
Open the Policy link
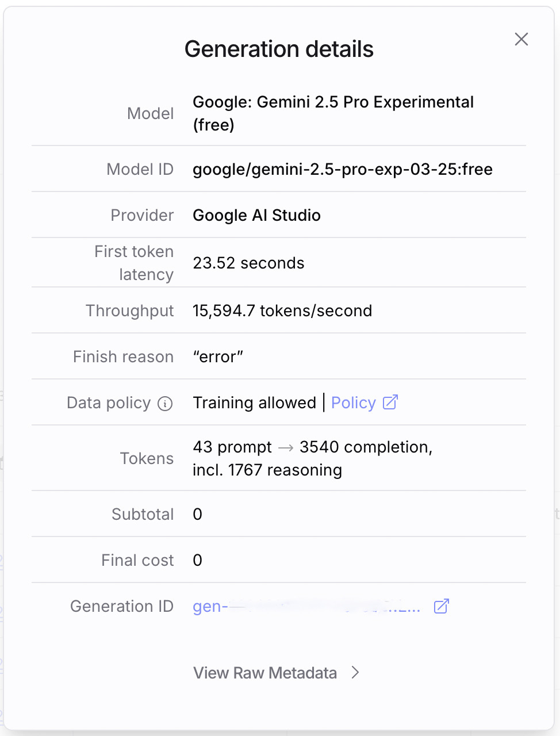[354, 402]
